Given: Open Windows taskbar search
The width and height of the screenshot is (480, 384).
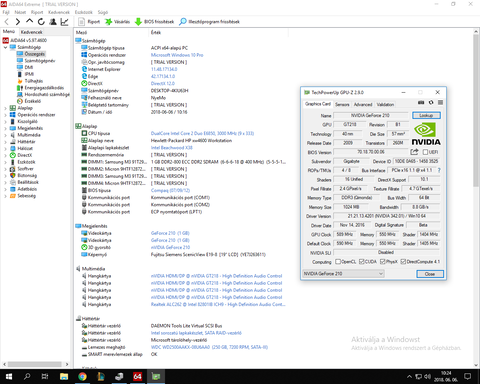Looking at the screenshot, I should coord(27,377).
